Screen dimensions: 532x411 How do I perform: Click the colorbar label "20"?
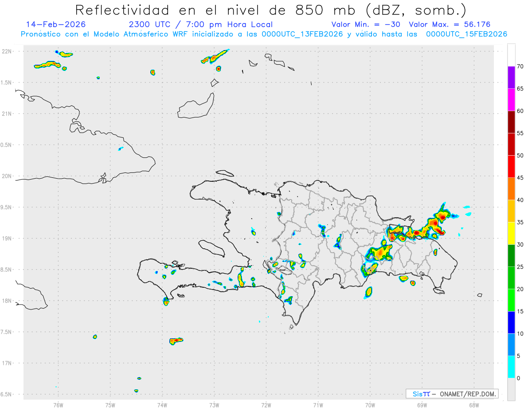pyautogui.click(x=520, y=289)
